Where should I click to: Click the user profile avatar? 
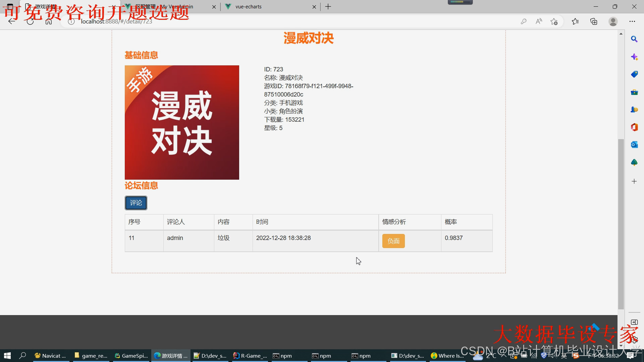(x=613, y=21)
